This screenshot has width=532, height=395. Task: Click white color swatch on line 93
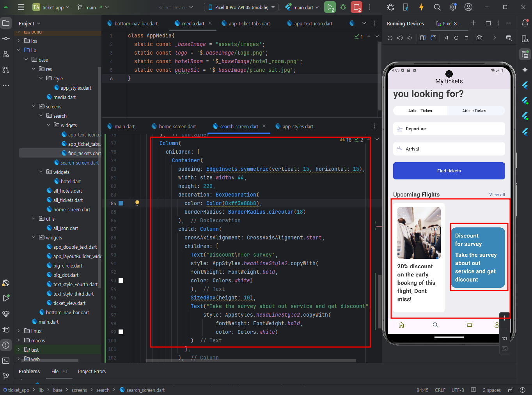[x=121, y=280]
